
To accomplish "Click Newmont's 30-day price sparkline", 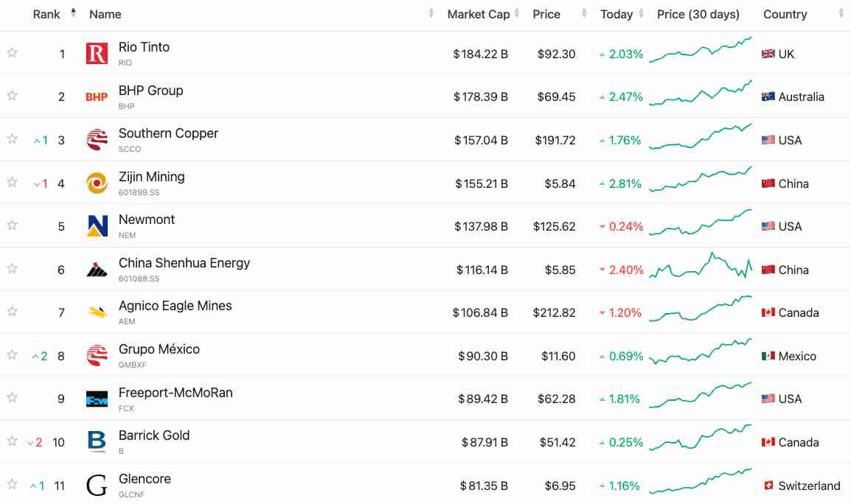I will 699,225.
